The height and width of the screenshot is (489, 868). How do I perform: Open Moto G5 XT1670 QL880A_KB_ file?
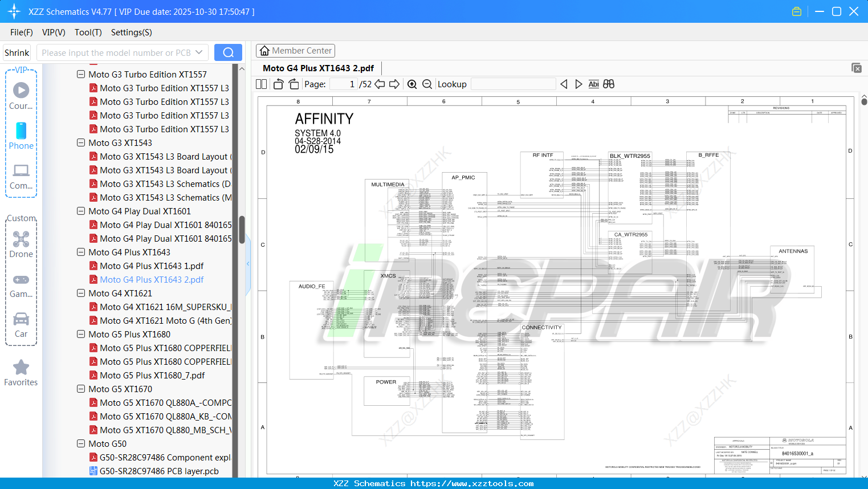(160, 416)
